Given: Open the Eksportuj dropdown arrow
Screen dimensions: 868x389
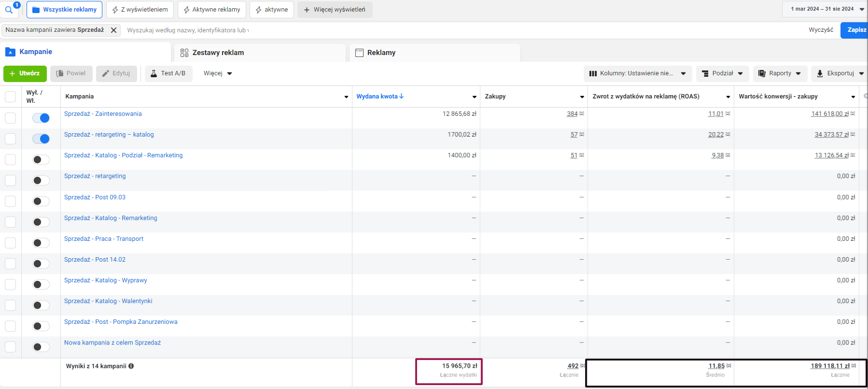Looking at the screenshot, I should click(862, 73).
